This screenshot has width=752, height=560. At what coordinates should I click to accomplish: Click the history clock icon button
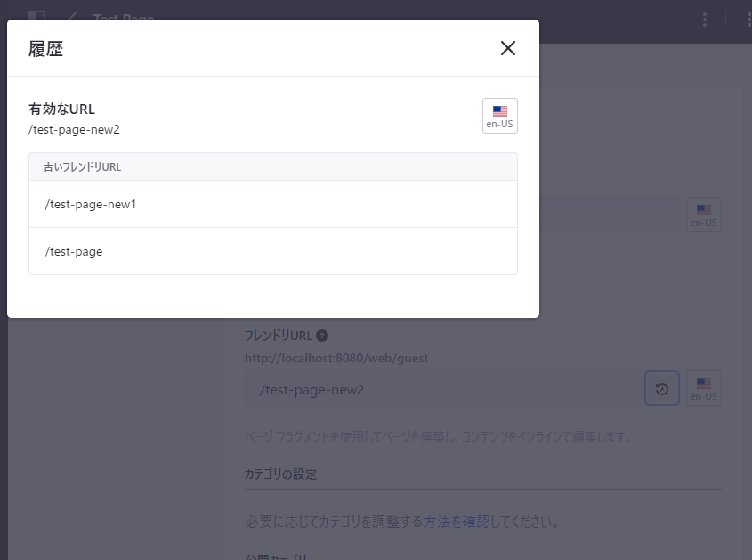(661, 389)
